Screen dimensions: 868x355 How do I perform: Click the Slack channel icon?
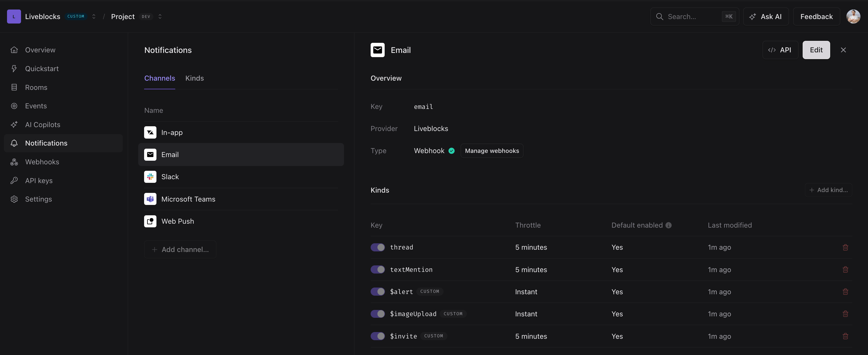coord(150,177)
